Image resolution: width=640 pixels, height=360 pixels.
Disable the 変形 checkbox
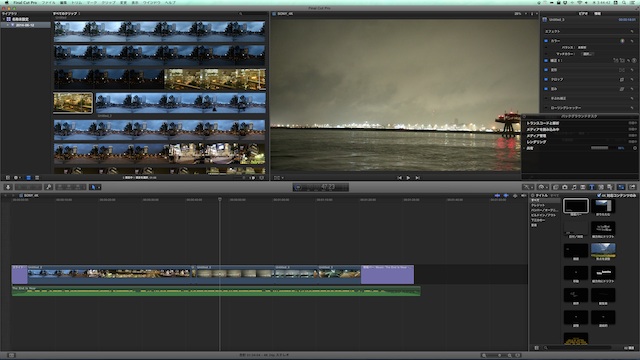point(546,70)
